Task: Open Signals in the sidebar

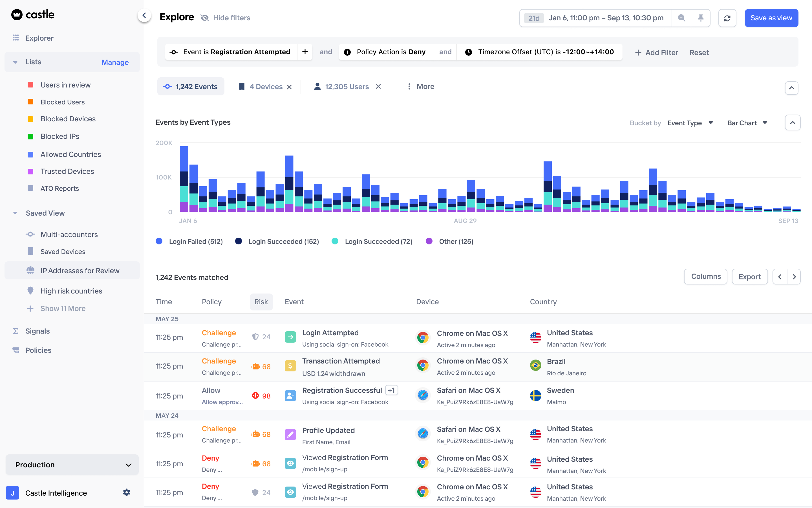Action: tap(37, 331)
